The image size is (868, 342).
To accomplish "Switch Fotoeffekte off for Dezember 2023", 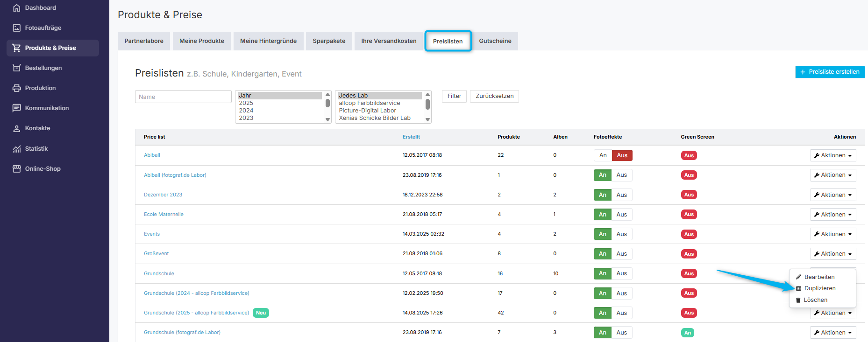I will click(x=622, y=195).
